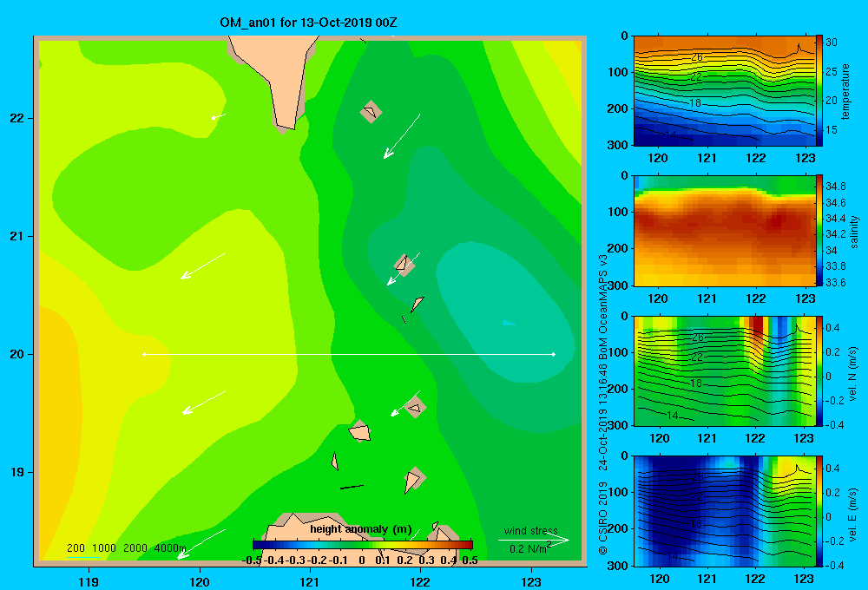This screenshot has width=868, height=590.
Task: Click the small wind arrow near 22N 120E
Action: [219, 117]
